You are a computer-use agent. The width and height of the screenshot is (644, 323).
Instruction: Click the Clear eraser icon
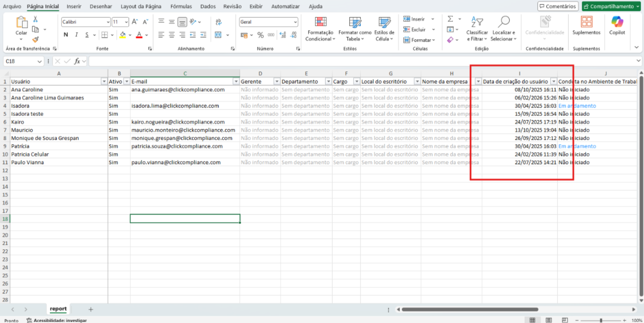pos(450,40)
